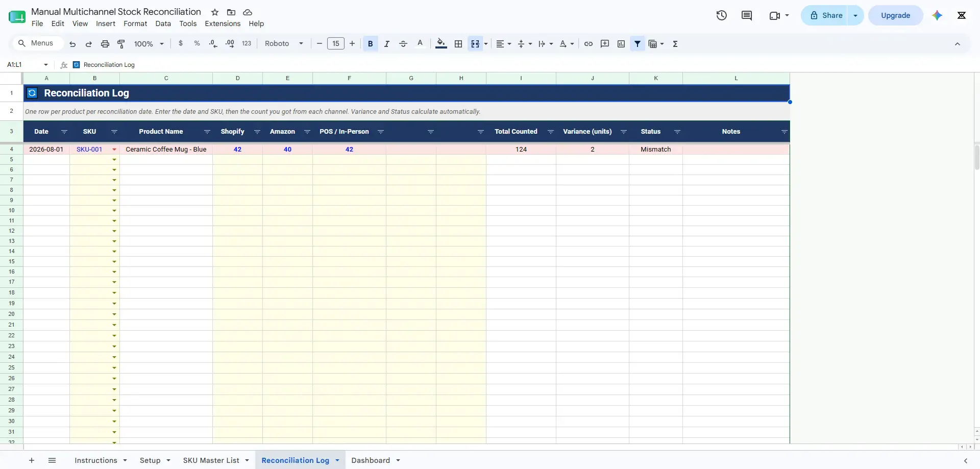Select the Mismatch status cell
This screenshot has width=980, height=469.
click(656, 150)
